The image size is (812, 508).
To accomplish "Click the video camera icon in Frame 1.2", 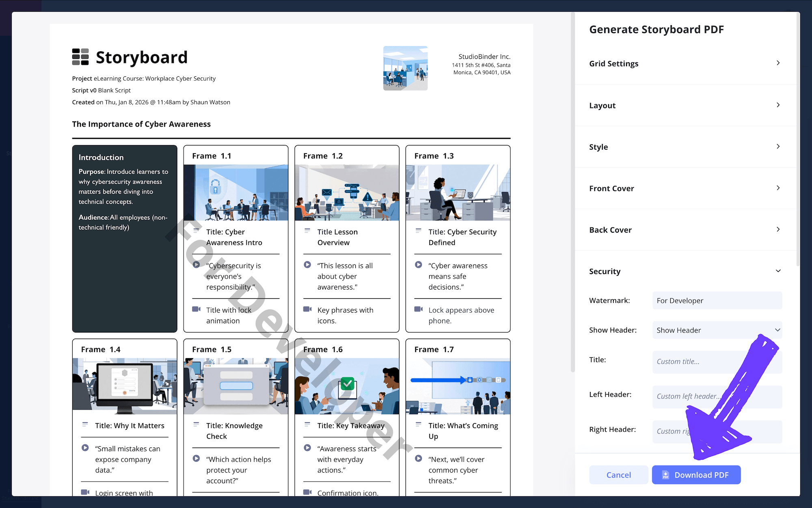I will (x=308, y=309).
